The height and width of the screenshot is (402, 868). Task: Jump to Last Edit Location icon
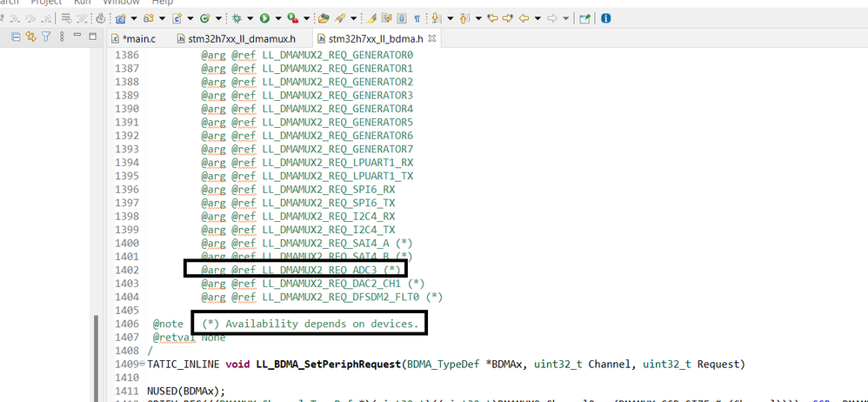492,18
